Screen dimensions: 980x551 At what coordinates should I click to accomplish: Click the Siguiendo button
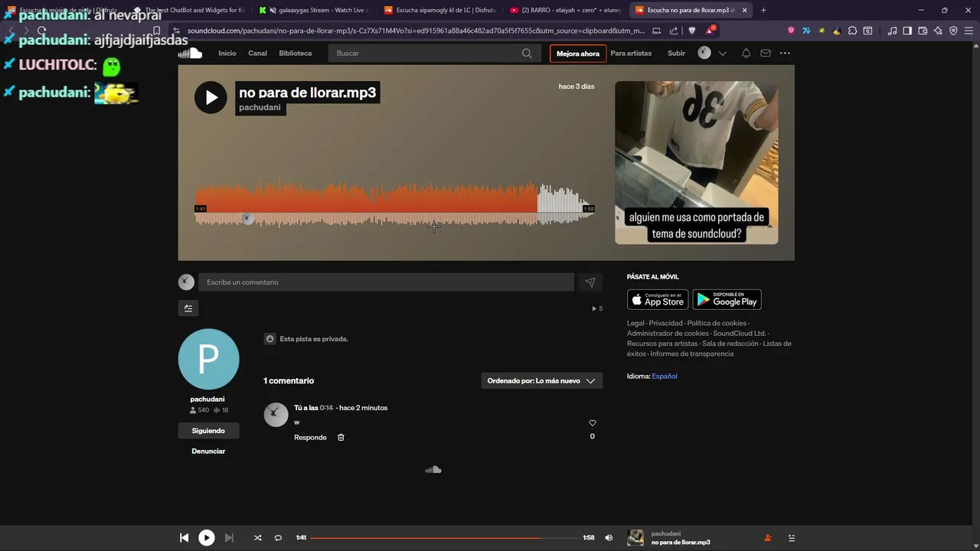(x=208, y=431)
